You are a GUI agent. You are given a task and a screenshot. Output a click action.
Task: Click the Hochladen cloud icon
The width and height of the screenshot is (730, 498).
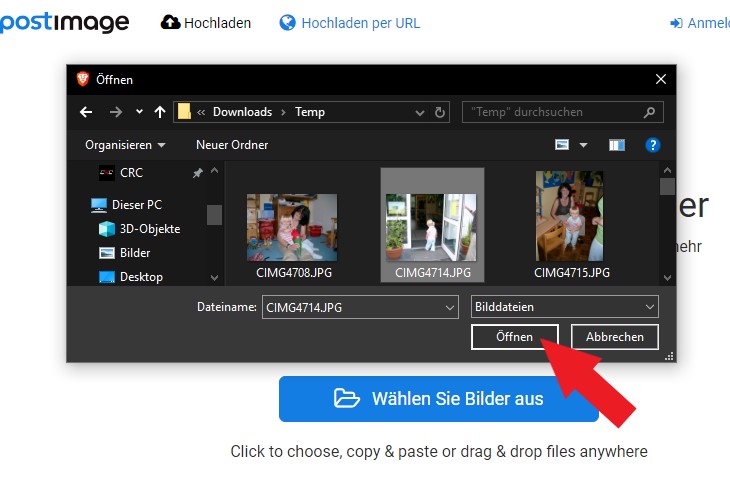point(170,22)
